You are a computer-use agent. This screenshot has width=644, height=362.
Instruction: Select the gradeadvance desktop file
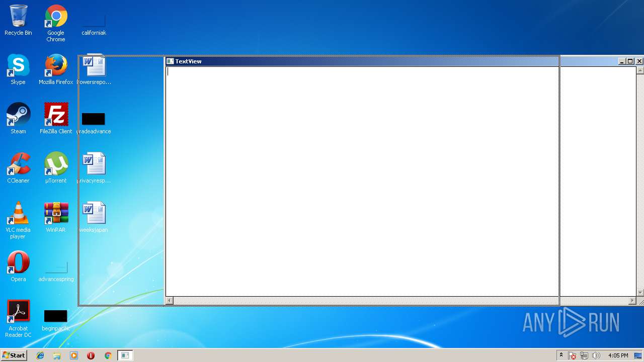coord(94,124)
